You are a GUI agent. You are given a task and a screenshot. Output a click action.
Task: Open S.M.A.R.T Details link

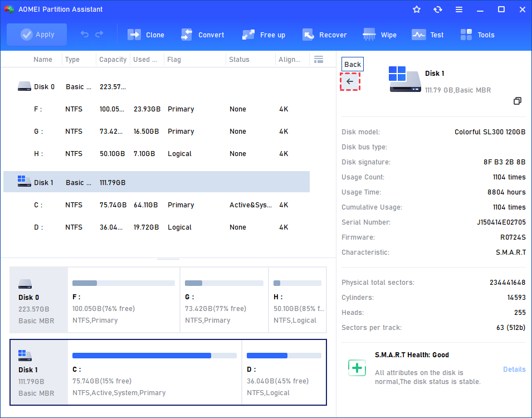(514, 369)
